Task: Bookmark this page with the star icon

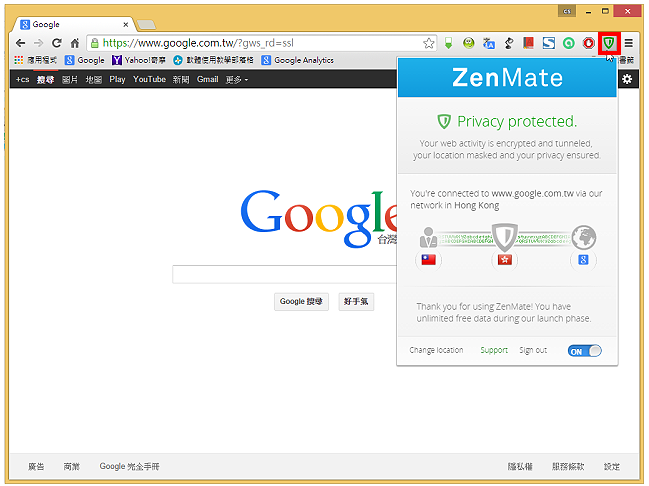Action: point(429,43)
